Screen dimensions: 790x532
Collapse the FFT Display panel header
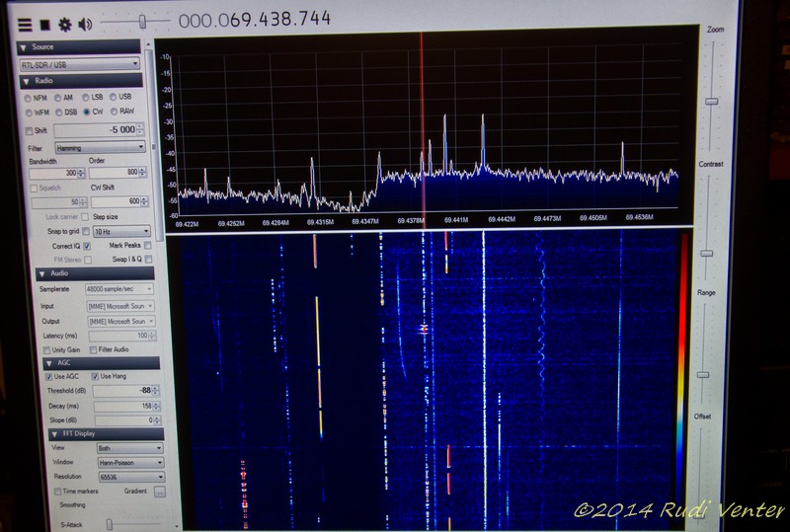pos(107,434)
